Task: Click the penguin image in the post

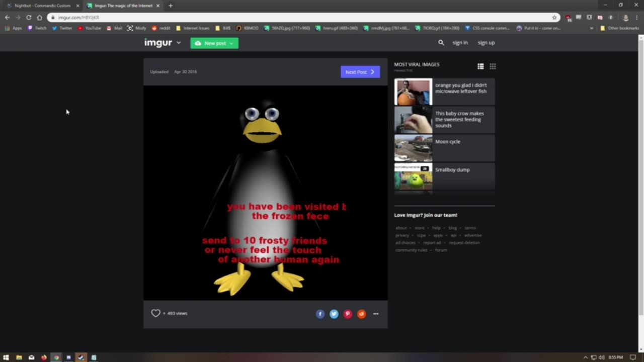Action: click(266, 193)
